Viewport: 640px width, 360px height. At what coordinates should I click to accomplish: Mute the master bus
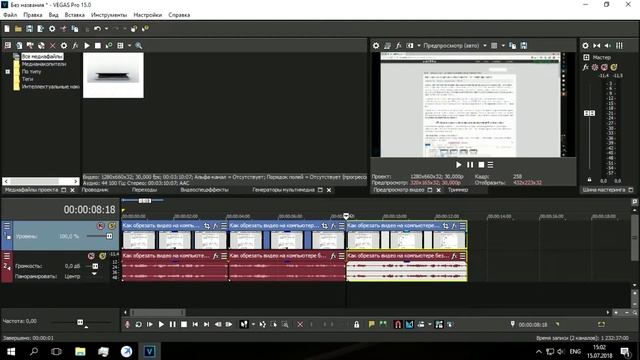[604, 67]
